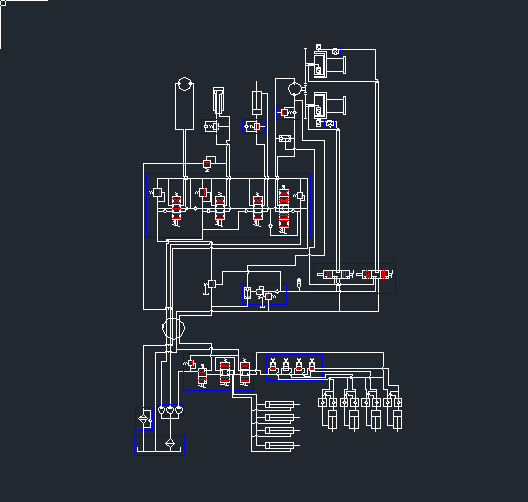Select the shuttle valve below the motor brake box

tap(285, 138)
